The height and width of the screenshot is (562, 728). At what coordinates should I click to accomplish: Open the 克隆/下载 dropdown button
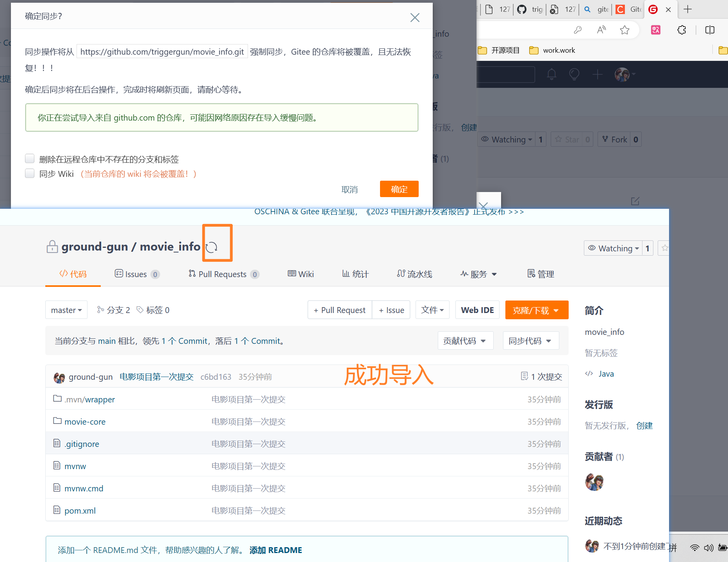536,310
